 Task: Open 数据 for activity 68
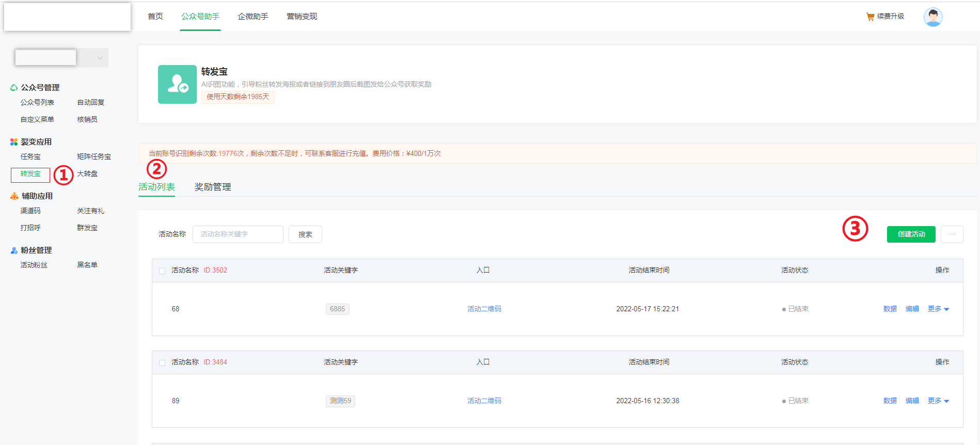tap(890, 309)
